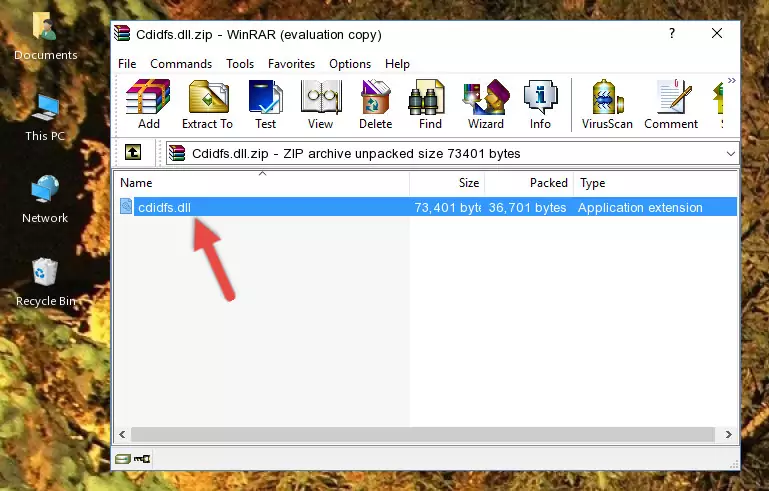The width and height of the screenshot is (769, 491).
Task: Launch the Wizard tool
Action: [x=486, y=104]
